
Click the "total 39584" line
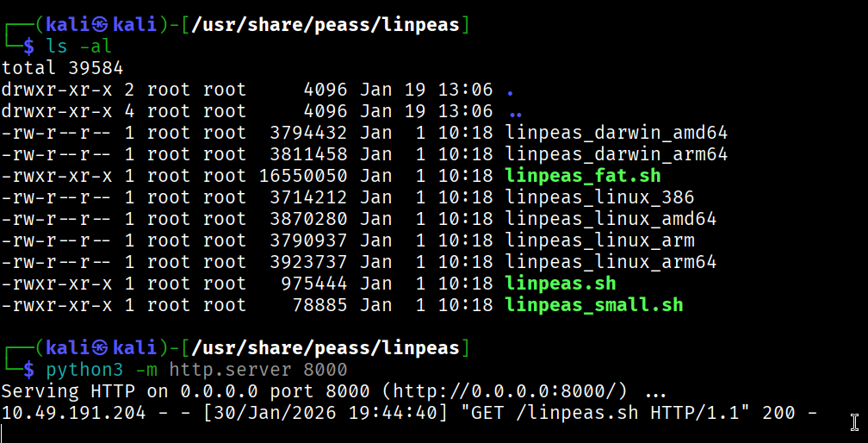tap(62, 68)
